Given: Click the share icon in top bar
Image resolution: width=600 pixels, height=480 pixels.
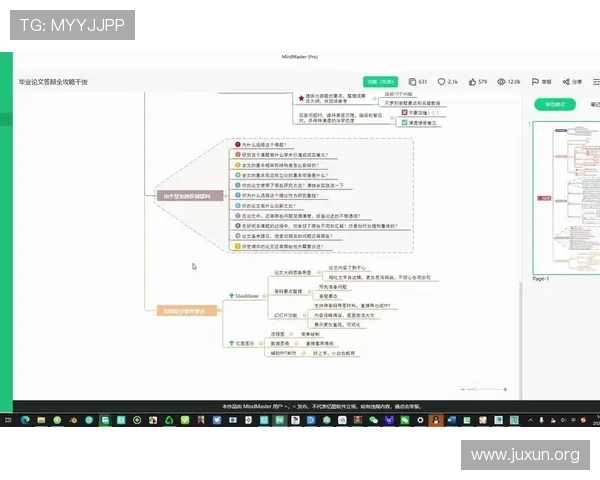Looking at the screenshot, I should pos(565,81).
